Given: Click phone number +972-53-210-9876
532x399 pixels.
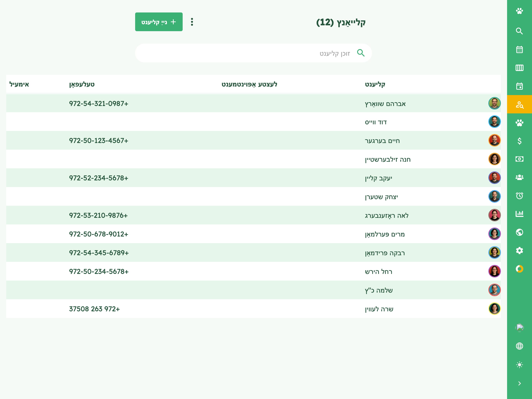Looking at the screenshot, I should coord(98,215).
